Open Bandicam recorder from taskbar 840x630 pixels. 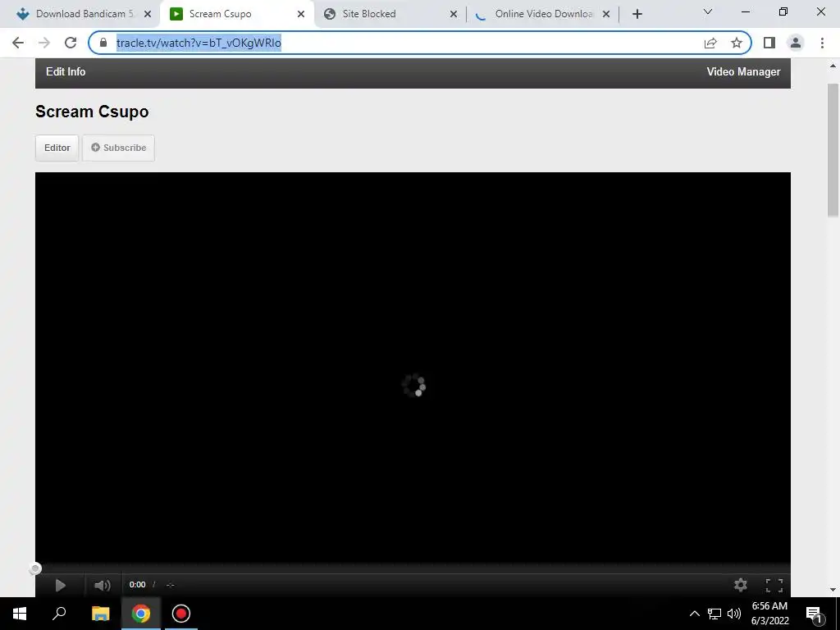coord(181,614)
